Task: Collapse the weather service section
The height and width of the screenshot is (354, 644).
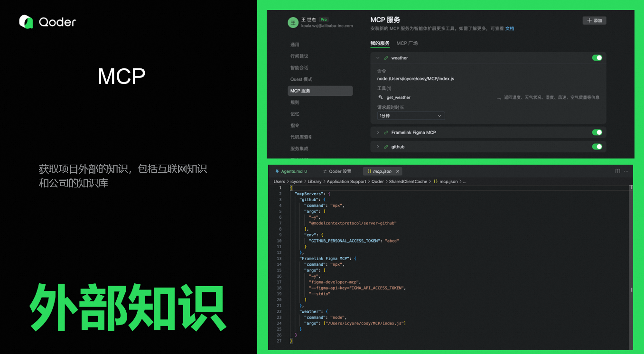Action: 378,58
